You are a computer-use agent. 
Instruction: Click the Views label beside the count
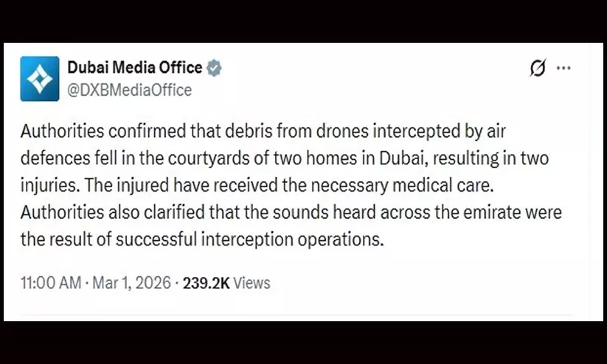(x=254, y=283)
